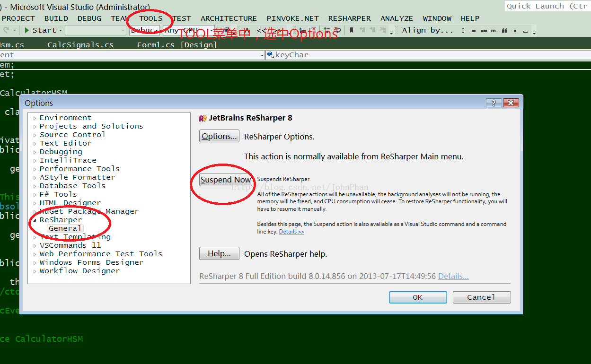Select Web Performance Test Tools tree item

(101, 254)
